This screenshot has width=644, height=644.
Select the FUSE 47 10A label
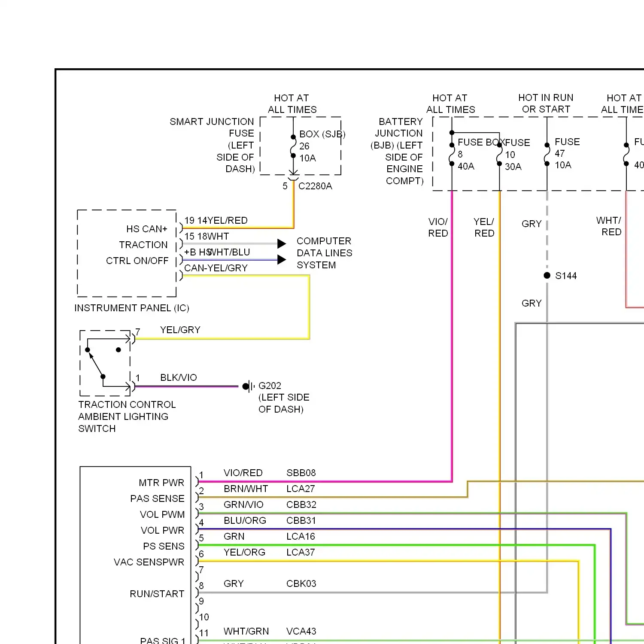point(567,153)
